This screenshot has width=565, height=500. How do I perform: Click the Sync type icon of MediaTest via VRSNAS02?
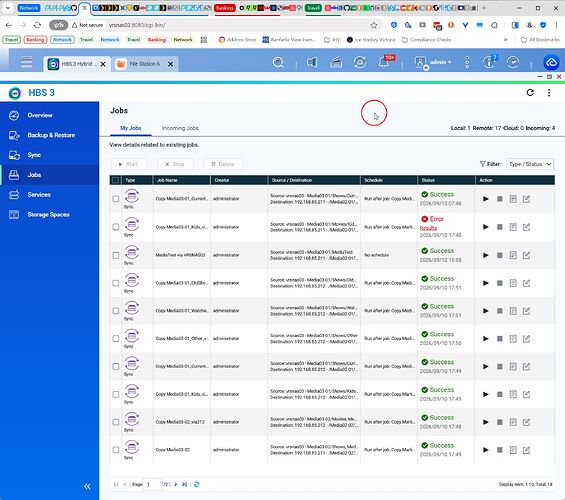132,252
